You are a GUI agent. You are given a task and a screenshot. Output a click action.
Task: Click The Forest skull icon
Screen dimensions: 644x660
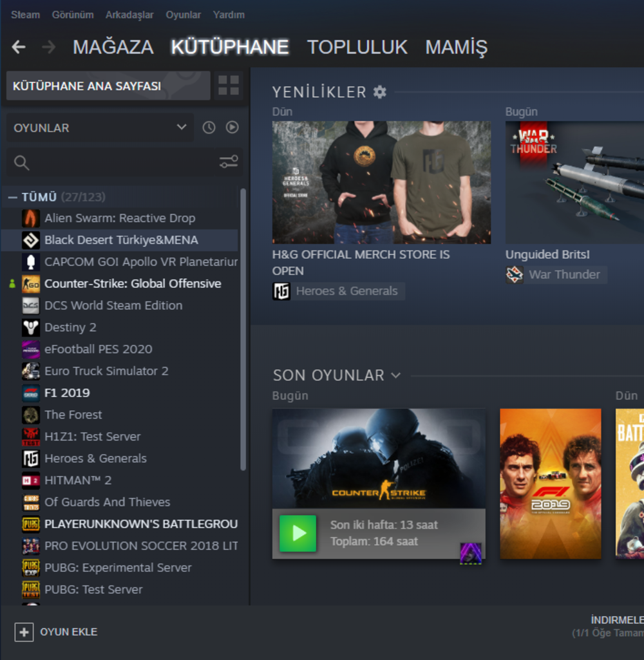click(x=31, y=415)
